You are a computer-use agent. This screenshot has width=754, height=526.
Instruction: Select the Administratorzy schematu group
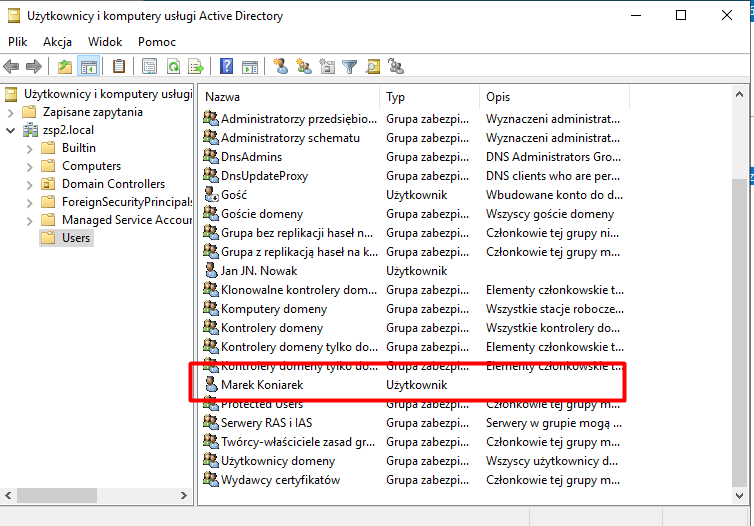click(x=414, y=138)
